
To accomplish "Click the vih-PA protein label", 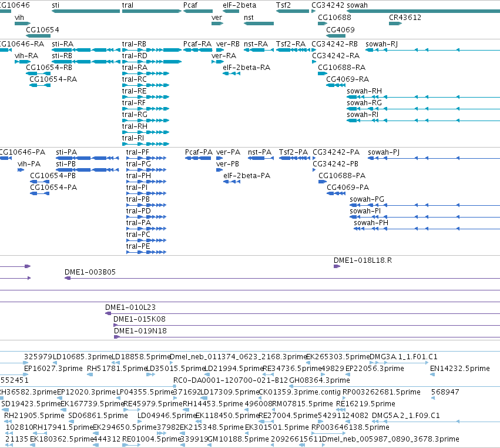I will click(x=29, y=164).
